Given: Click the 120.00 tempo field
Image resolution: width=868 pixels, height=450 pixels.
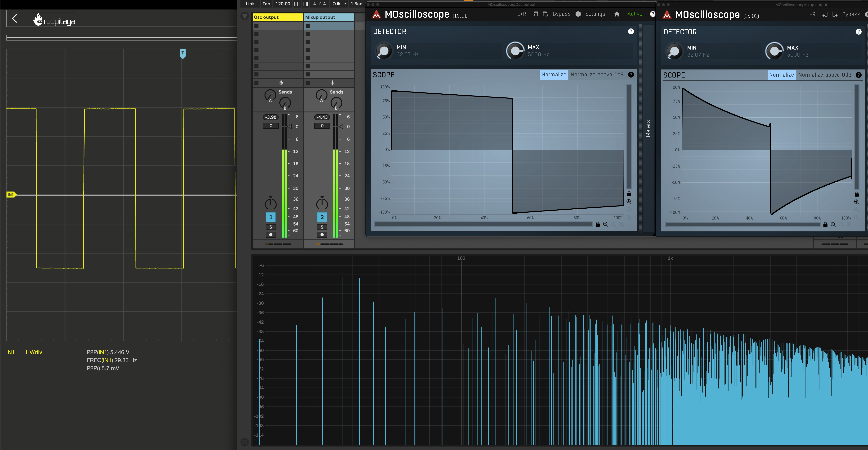Looking at the screenshot, I should [x=283, y=4].
